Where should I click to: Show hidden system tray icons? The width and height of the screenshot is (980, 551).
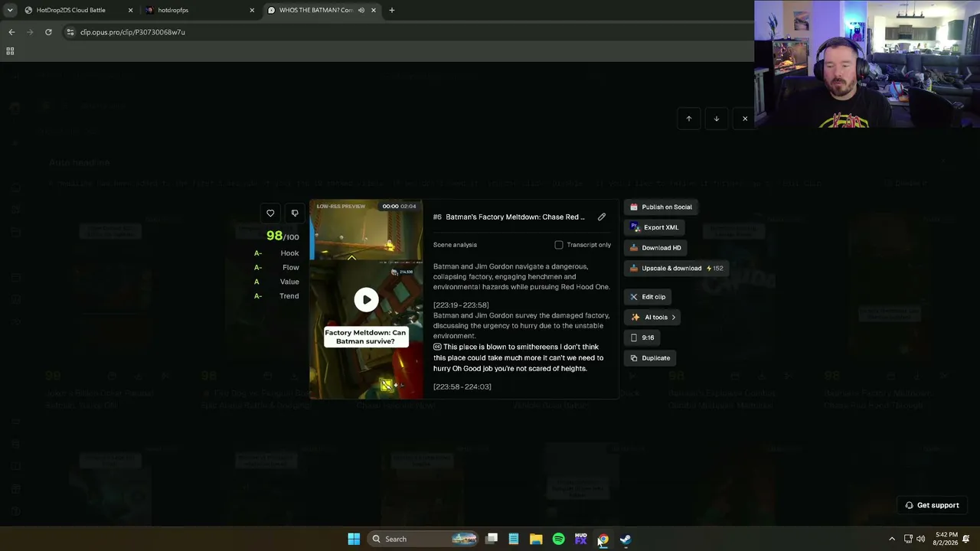pyautogui.click(x=892, y=539)
